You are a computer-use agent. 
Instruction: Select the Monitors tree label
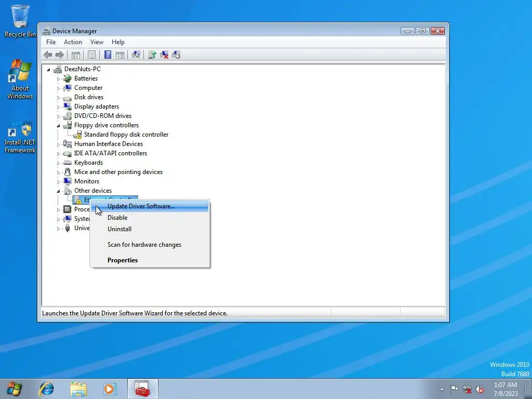click(x=87, y=181)
